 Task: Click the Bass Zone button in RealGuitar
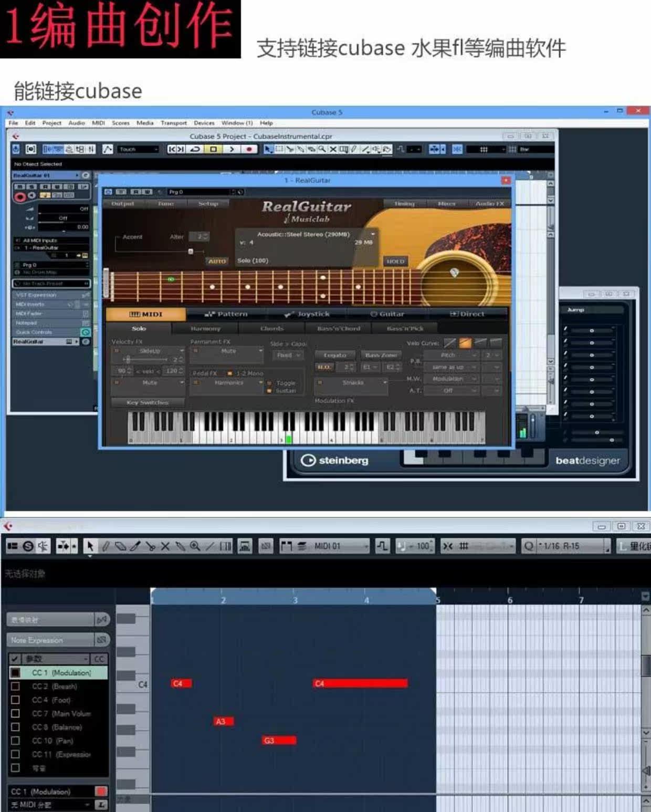(x=381, y=356)
